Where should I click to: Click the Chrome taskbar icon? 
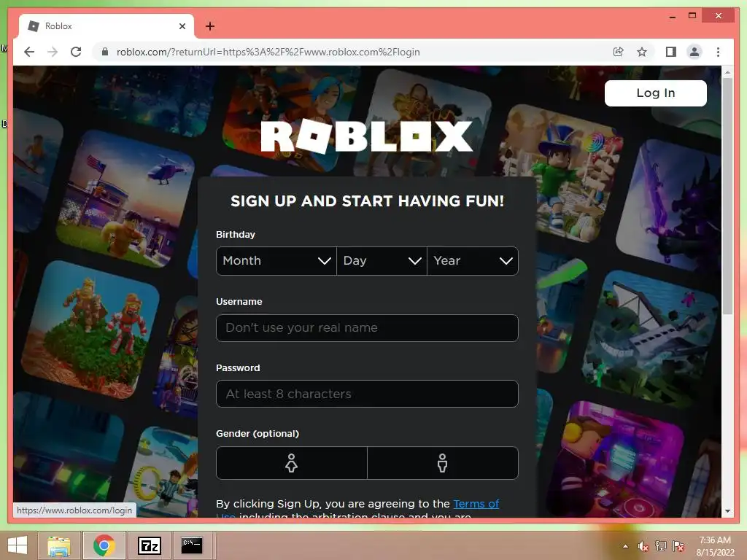point(104,545)
